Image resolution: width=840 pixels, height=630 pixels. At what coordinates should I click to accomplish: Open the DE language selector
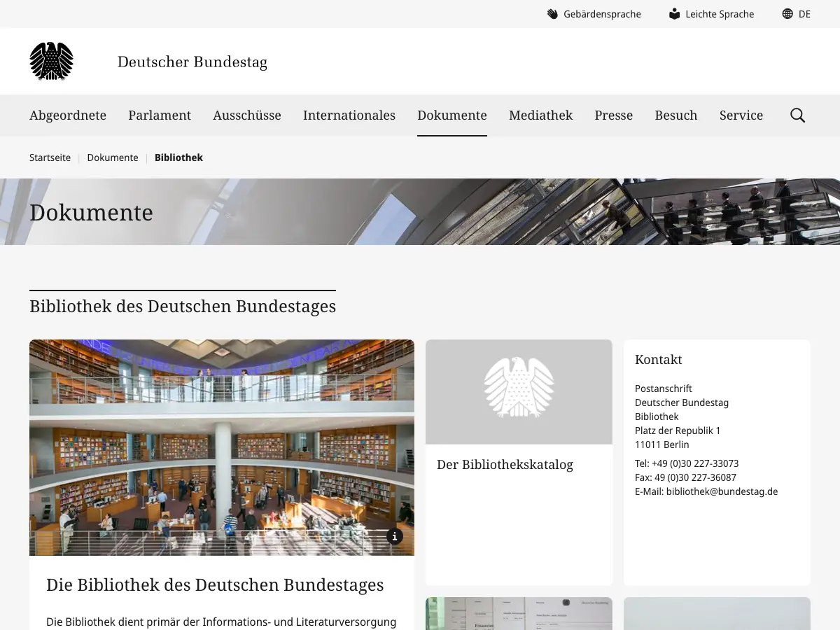pos(804,14)
